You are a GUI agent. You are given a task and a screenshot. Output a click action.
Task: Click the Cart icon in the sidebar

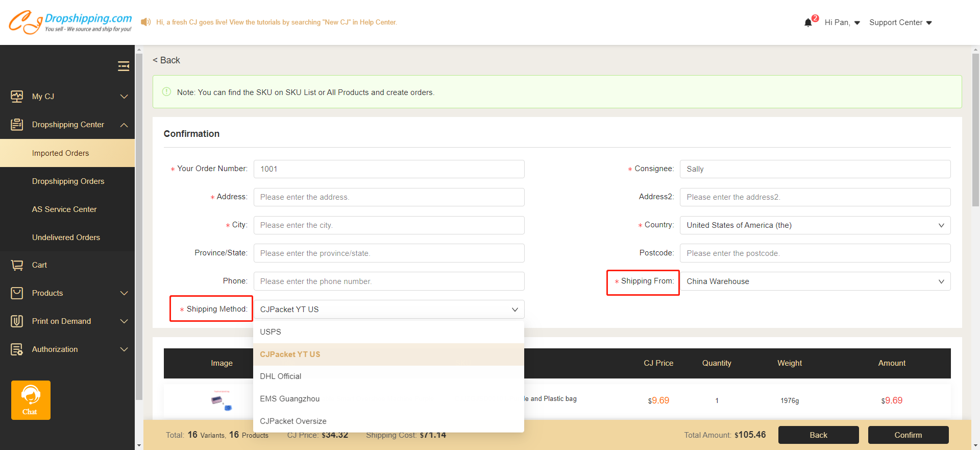[x=17, y=265]
